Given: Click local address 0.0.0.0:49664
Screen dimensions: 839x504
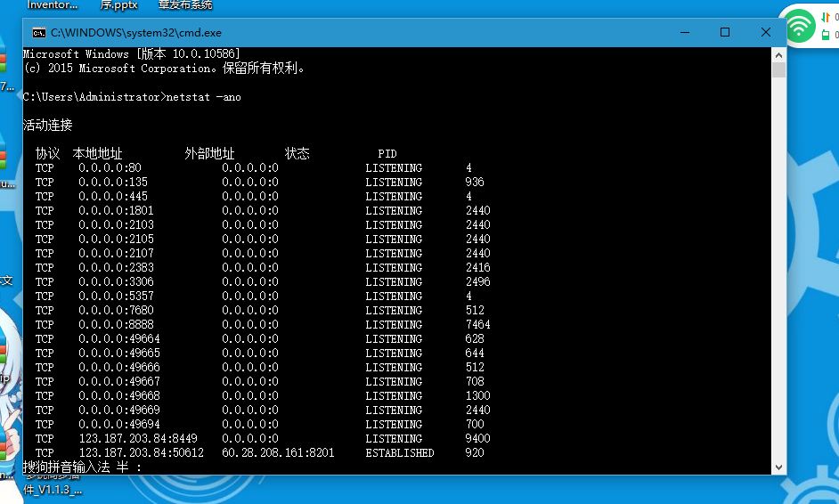Looking at the screenshot, I should pos(119,338).
